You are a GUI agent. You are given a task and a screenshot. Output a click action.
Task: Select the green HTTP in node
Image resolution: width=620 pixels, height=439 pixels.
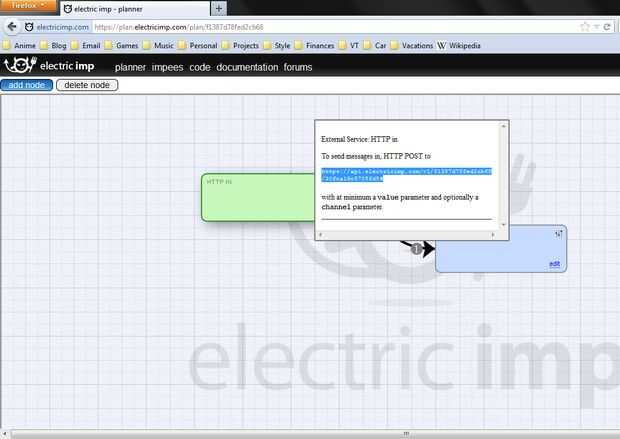(x=258, y=198)
